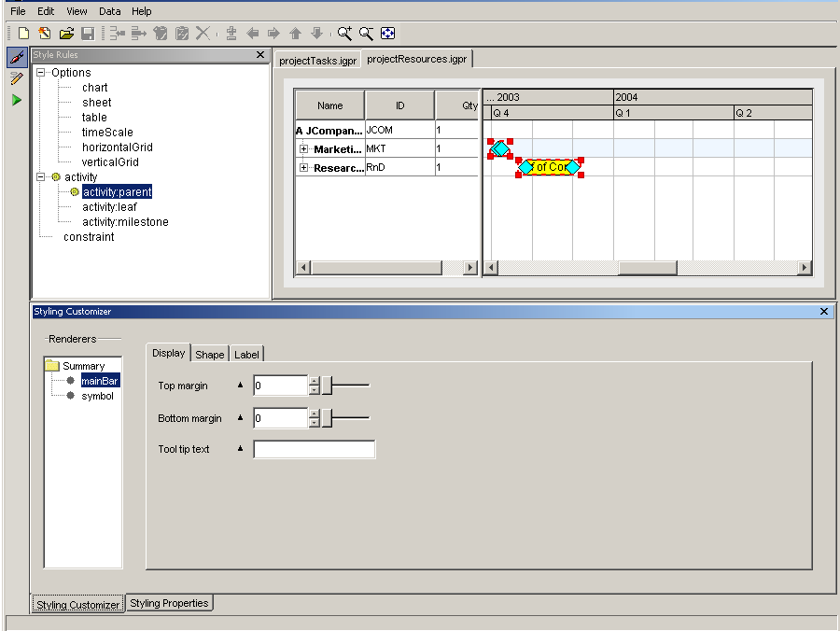Viewport: 840px width, 631px height.
Task: Click the Zoom out magnifier icon
Action: (x=366, y=34)
